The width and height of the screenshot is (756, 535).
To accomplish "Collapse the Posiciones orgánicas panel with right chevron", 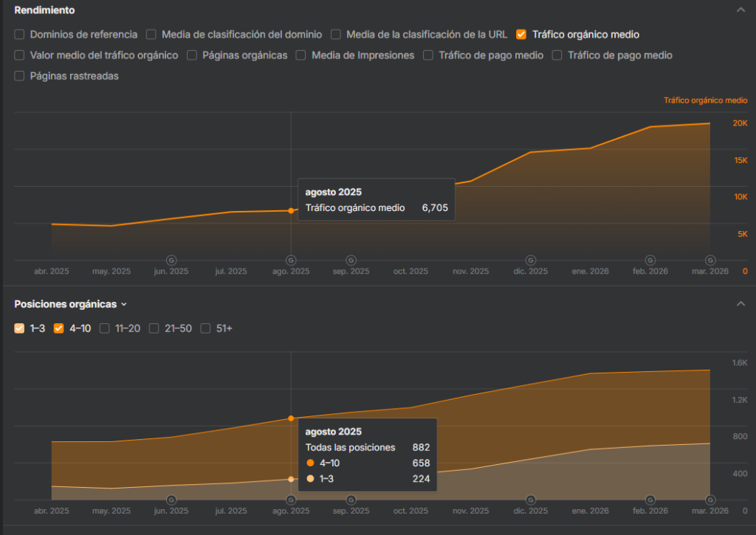I will click(x=740, y=304).
